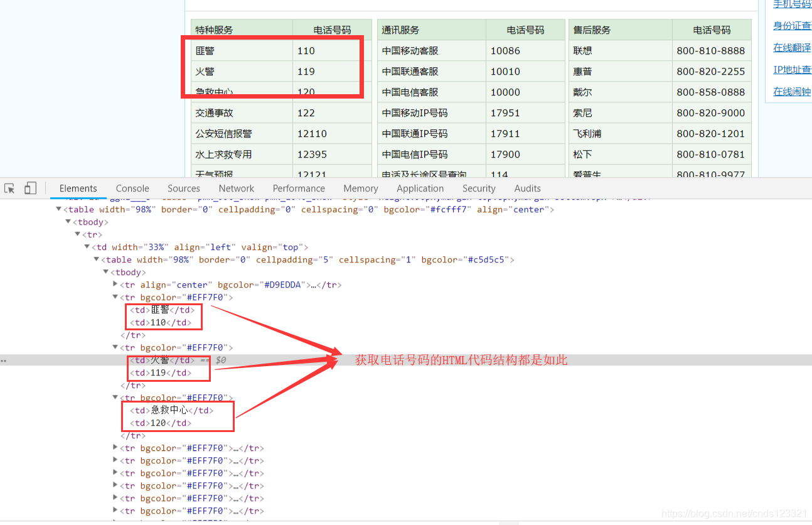Open the Performance tab
Screen dimensions: 812x525
(299, 188)
